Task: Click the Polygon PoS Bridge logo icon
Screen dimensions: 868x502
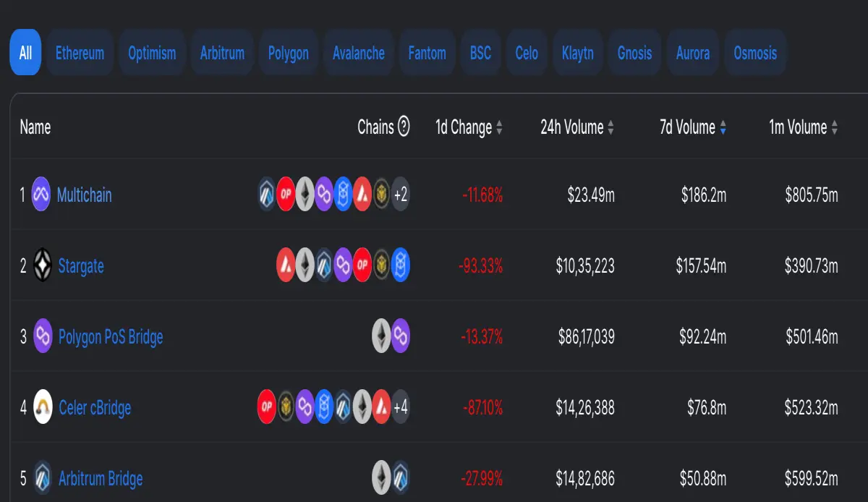Action: (x=43, y=337)
